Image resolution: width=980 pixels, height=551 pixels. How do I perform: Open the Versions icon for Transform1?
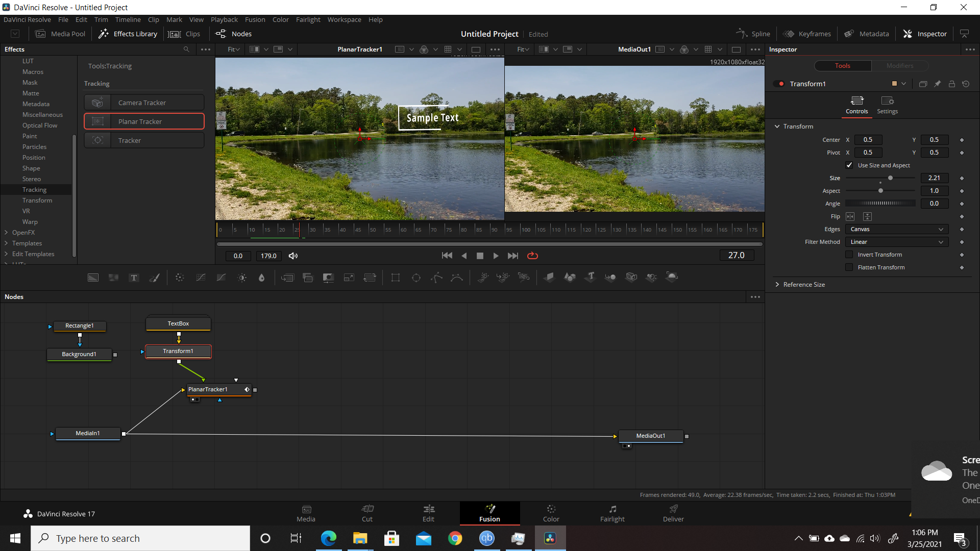pos(923,84)
